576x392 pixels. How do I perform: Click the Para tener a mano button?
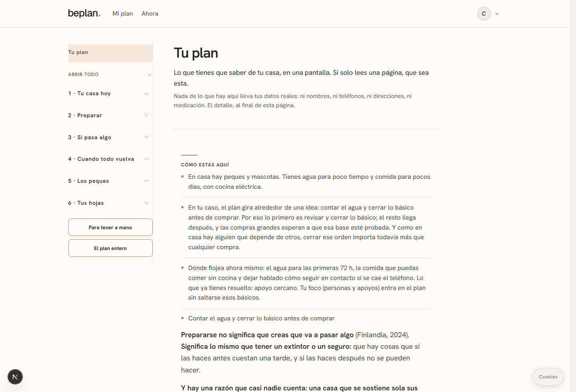[110, 227]
